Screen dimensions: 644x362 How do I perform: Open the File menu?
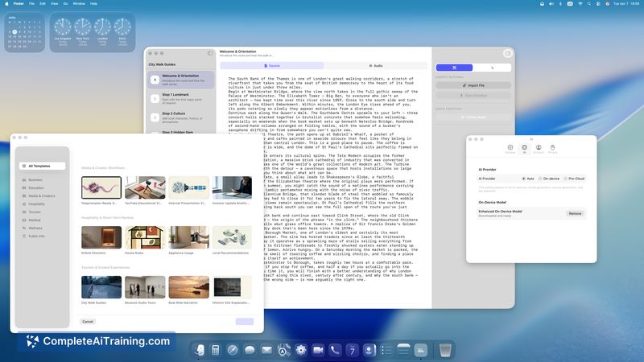pos(31,4)
